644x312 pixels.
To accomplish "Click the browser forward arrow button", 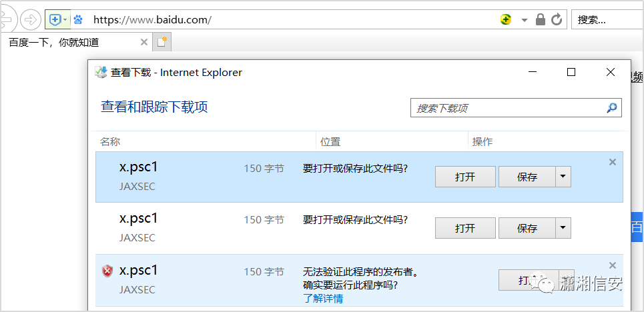I will (x=31, y=19).
